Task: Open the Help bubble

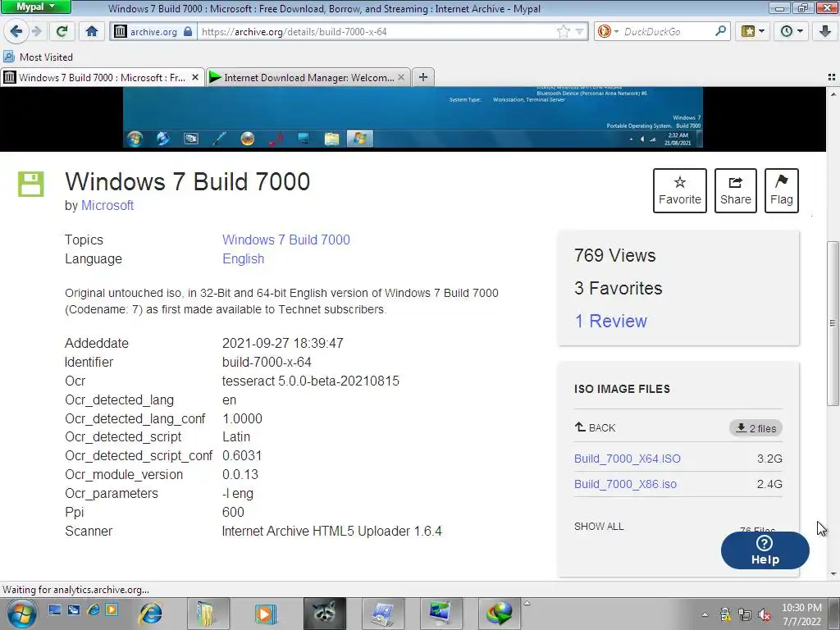Action: [x=765, y=550]
